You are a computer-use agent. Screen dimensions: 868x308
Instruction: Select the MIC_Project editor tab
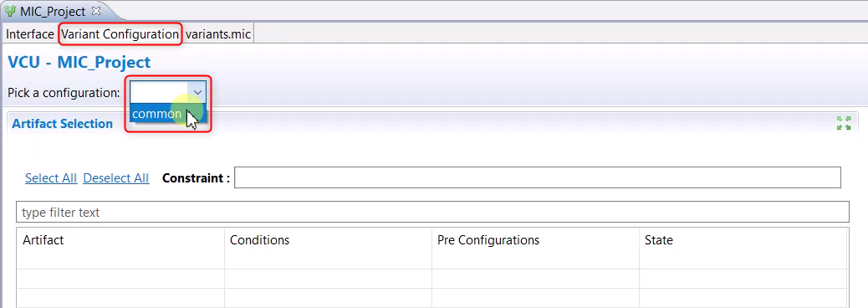(52, 11)
